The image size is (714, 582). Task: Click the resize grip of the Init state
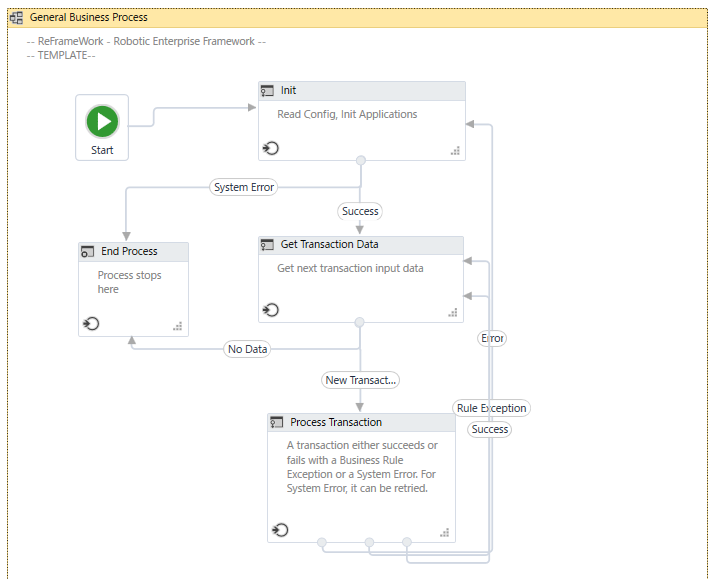pos(455,151)
